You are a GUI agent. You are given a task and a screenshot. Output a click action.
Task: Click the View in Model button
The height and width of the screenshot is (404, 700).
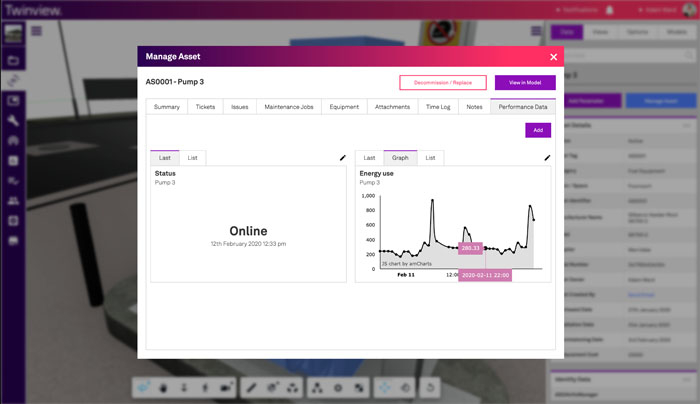click(x=524, y=83)
